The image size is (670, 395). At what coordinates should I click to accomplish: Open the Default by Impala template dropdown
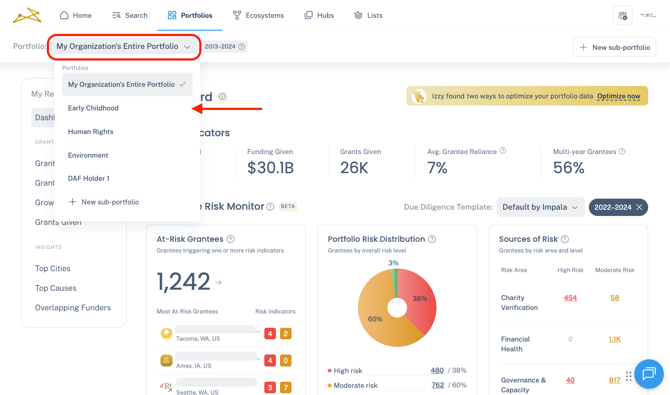[x=540, y=207]
